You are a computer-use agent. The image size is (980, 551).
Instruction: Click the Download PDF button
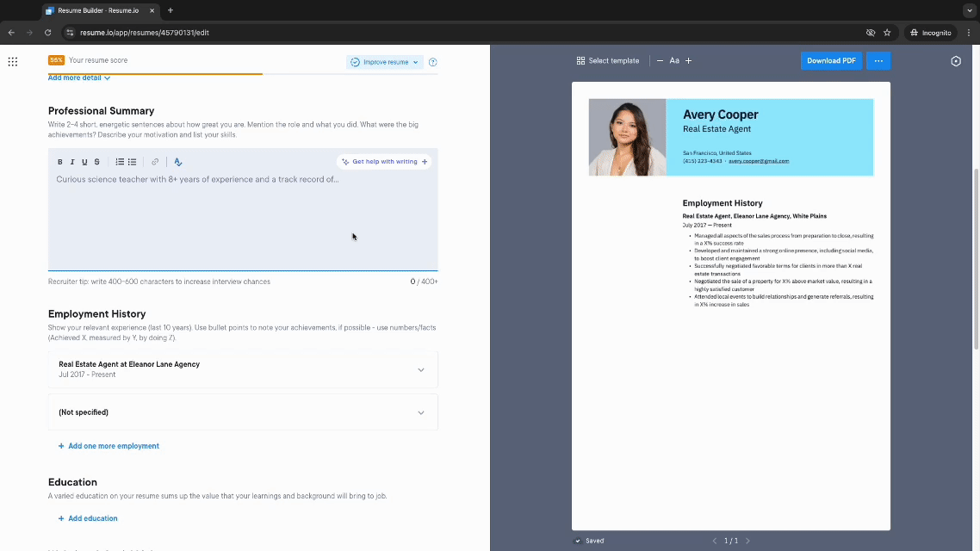pos(830,60)
